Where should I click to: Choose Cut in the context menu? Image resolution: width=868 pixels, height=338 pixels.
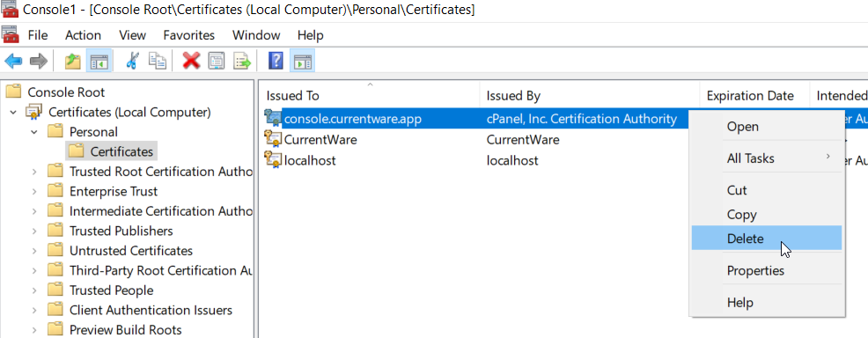pos(767,190)
